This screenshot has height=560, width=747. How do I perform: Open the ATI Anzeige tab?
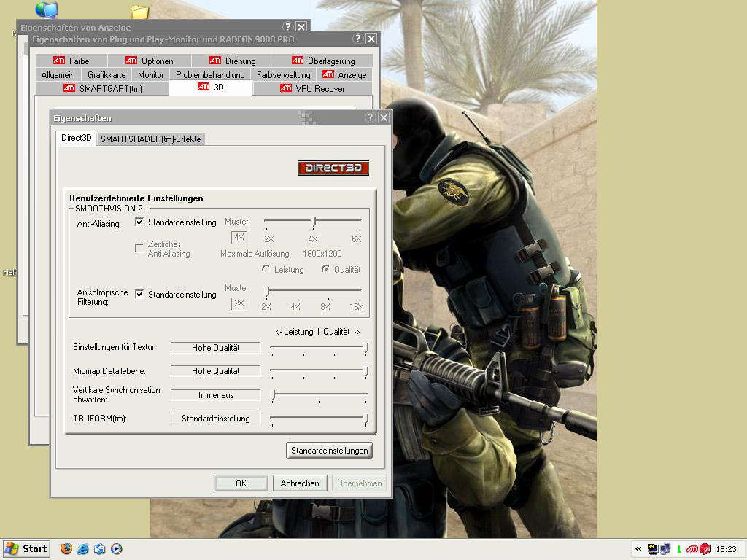pyautogui.click(x=344, y=75)
